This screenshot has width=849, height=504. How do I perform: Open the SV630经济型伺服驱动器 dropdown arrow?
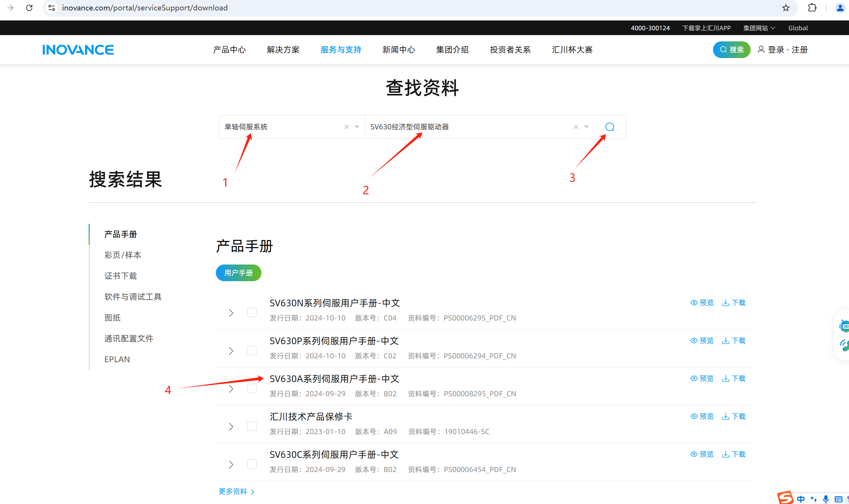587,127
